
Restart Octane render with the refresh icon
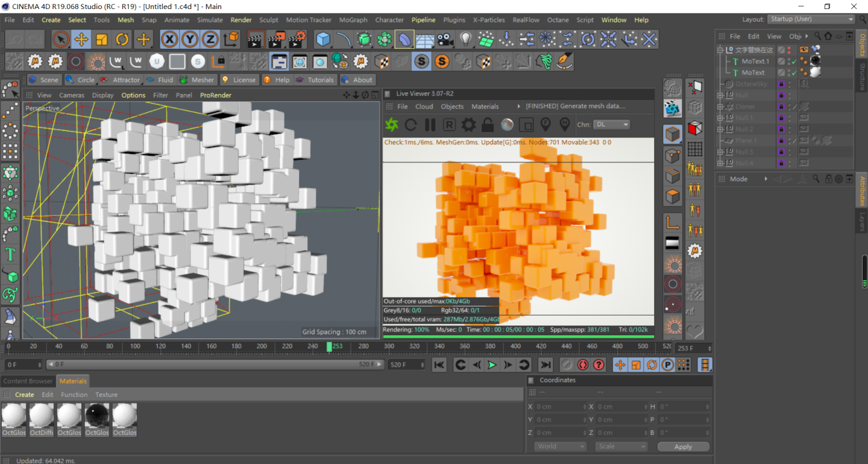411,125
